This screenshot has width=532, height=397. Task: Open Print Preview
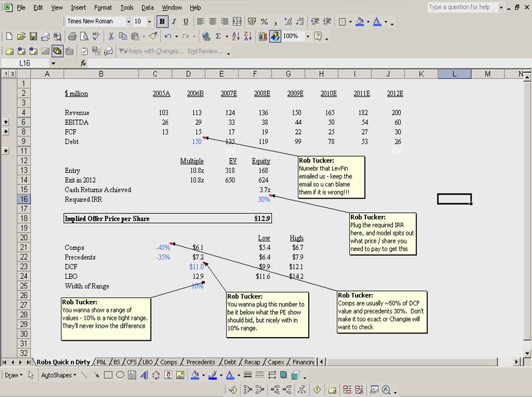(84, 36)
